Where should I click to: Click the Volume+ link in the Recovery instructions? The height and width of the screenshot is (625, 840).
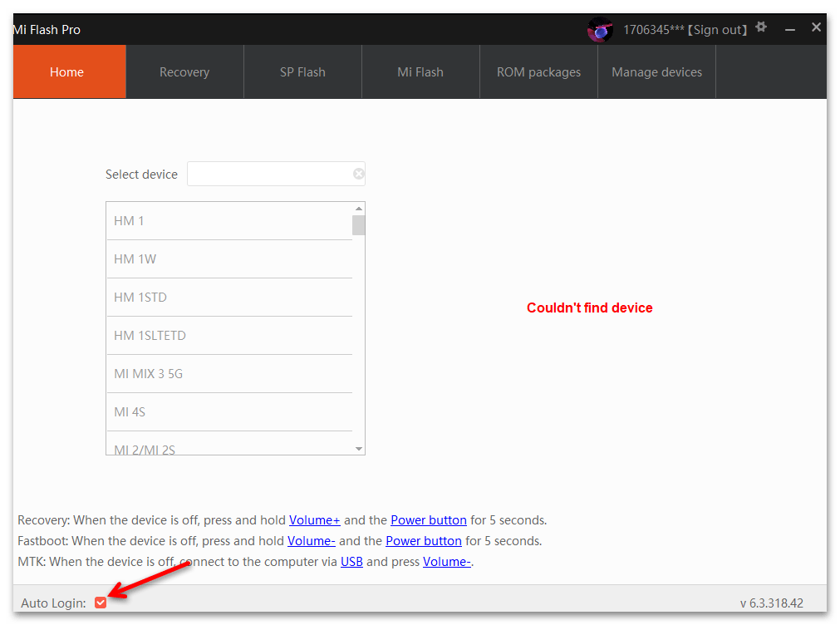[314, 520]
